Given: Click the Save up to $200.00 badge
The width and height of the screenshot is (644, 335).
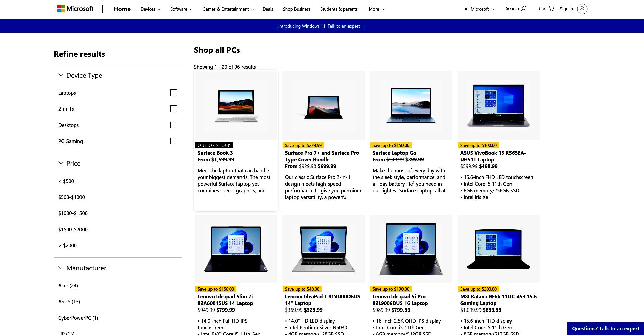Looking at the screenshot, I should point(478,289).
